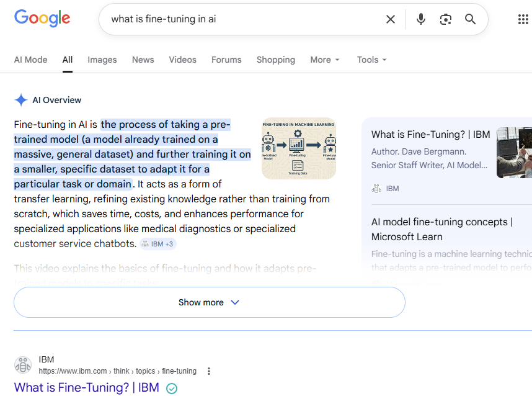Open Microsoft Learn fine-tuning concepts card

[441, 229]
